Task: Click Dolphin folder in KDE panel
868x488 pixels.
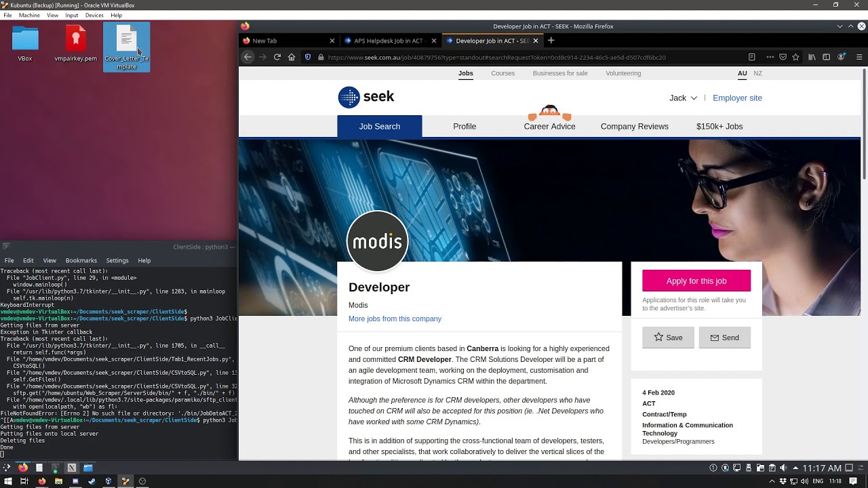Action: tap(88, 468)
